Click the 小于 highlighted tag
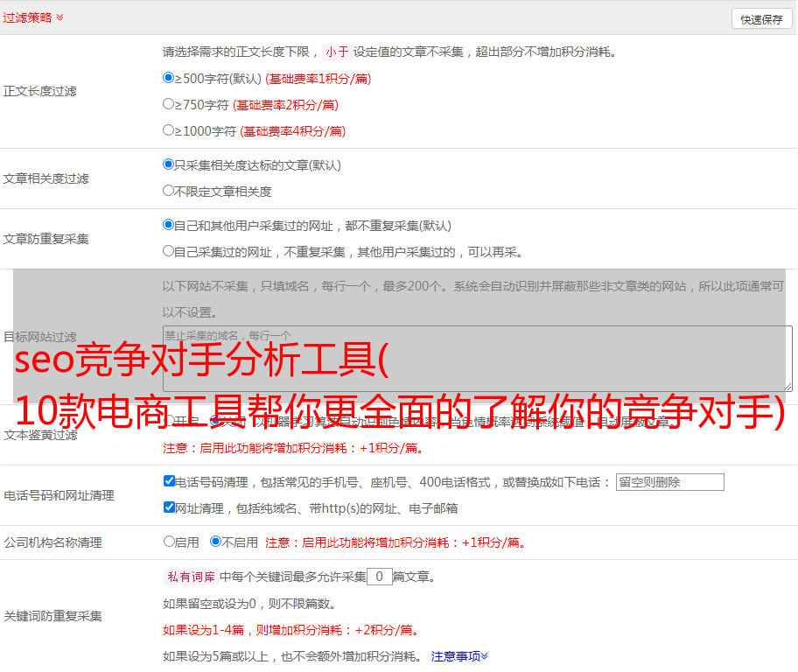The height and width of the screenshot is (672, 798). (337, 52)
